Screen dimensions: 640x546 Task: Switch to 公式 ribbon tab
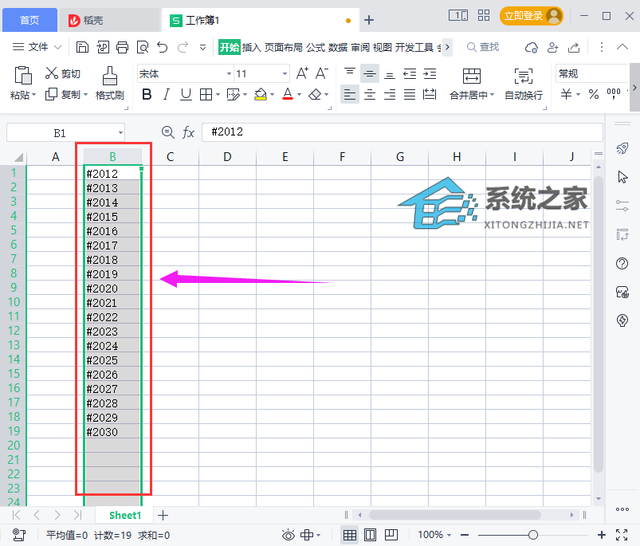(316, 47)
